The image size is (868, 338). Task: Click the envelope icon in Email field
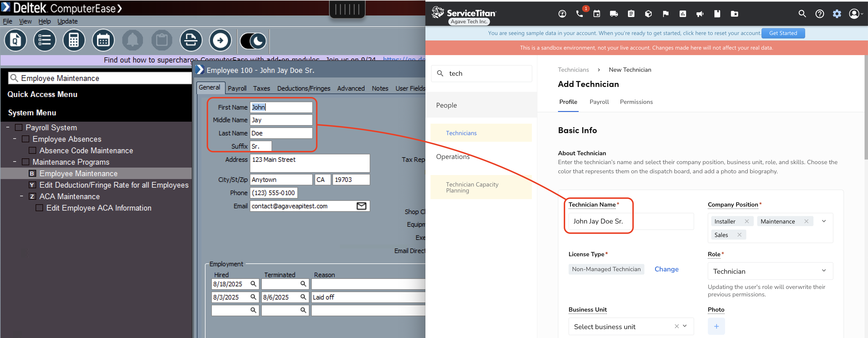coord(361,206)
